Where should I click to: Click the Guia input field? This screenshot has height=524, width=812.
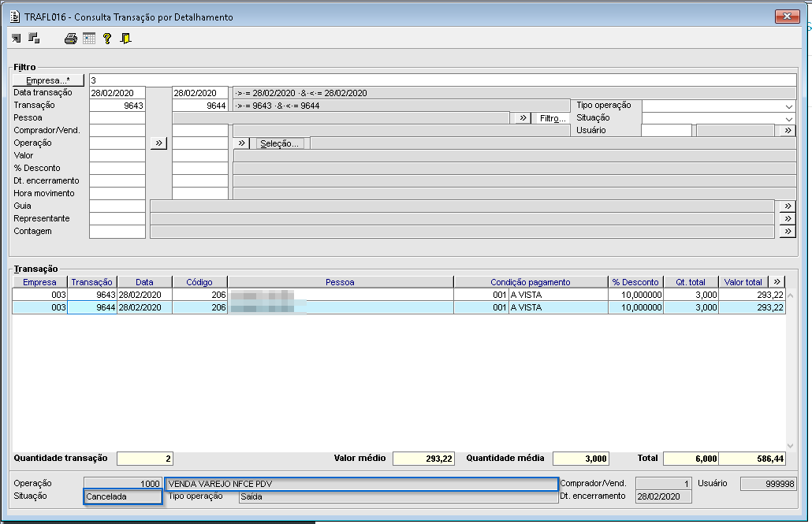[x=117, y=206]
